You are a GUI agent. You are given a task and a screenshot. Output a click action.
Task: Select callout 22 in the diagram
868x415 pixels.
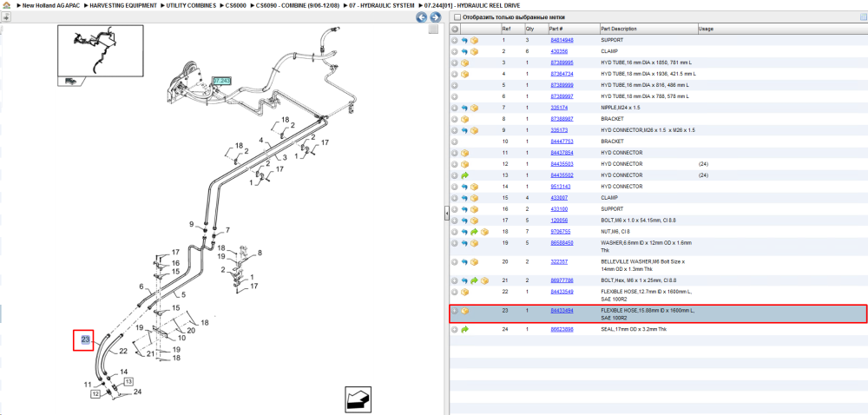click(123, 351)
